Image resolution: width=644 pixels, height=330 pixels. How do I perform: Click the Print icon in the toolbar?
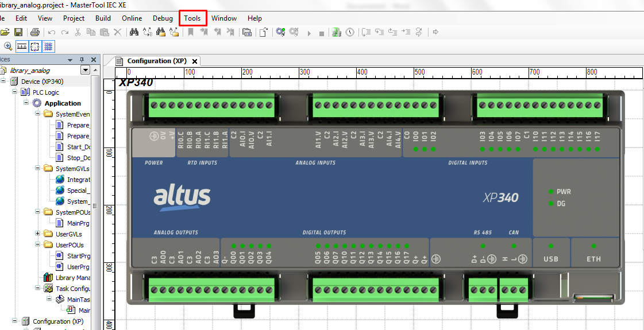point(35,32)
